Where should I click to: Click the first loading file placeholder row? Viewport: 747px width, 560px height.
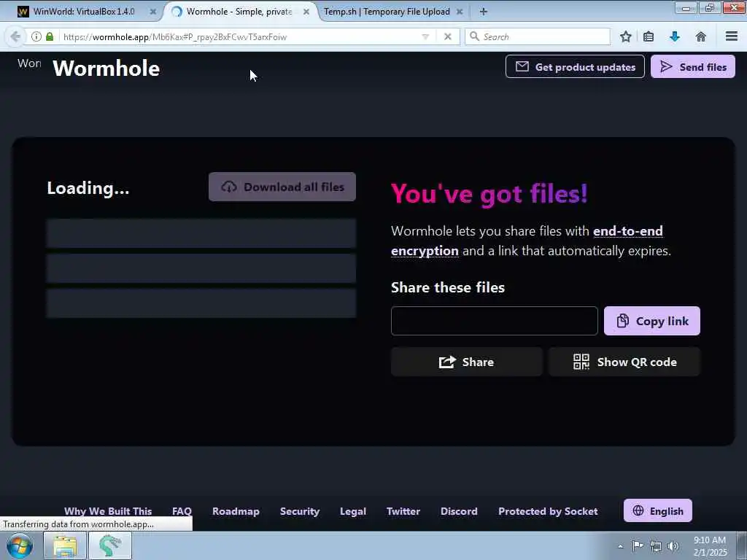click(201, 233)
